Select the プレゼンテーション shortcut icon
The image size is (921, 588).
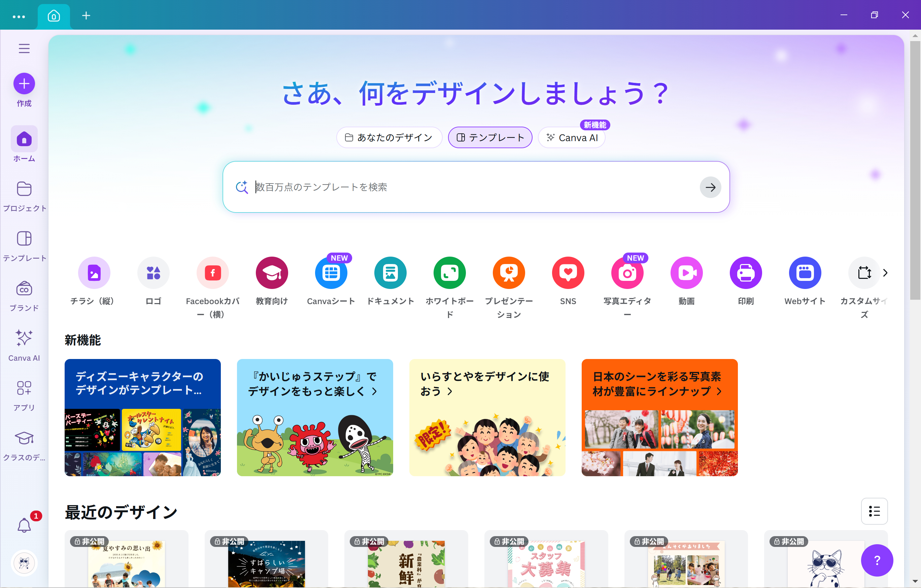point(509,273)
